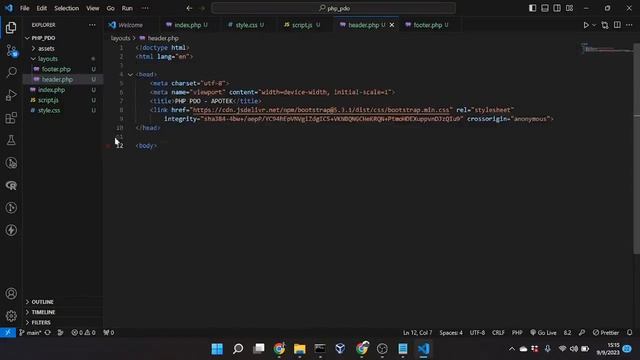Open the Manage gear icon
This screenshot has width=640, height=360.
pos(11,316)
